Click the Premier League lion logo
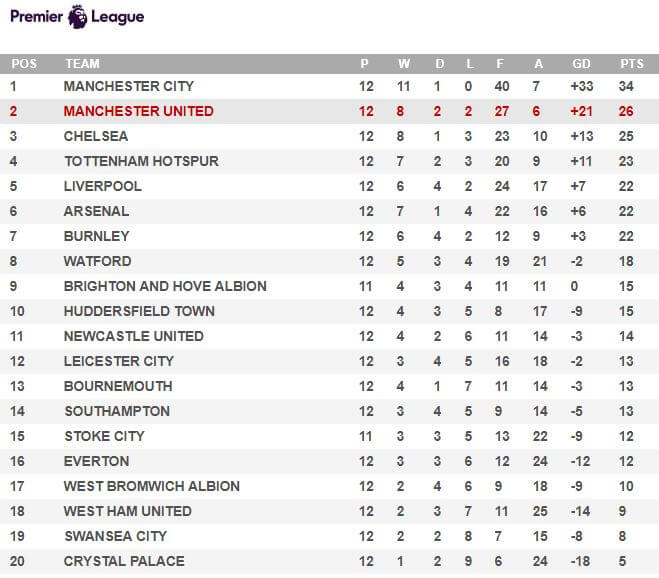This screenshot has height=578, width=659. (x=77, y=17)
